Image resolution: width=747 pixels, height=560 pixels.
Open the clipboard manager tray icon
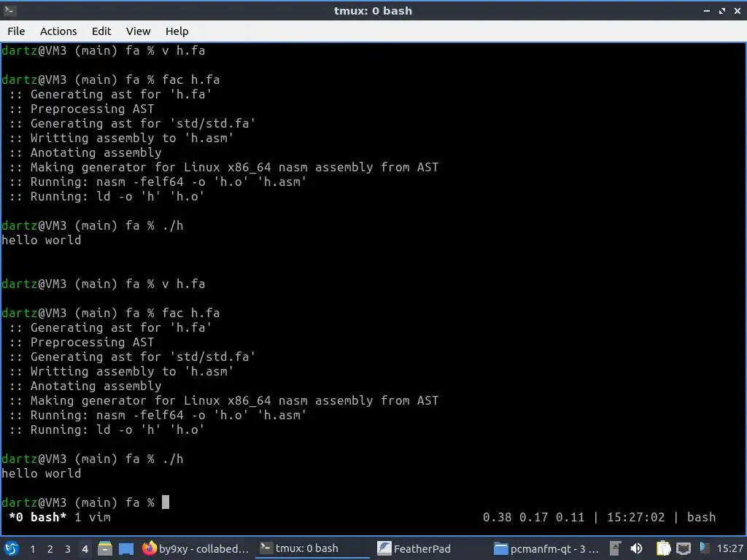pyautogui.click(x=663, y=548)
